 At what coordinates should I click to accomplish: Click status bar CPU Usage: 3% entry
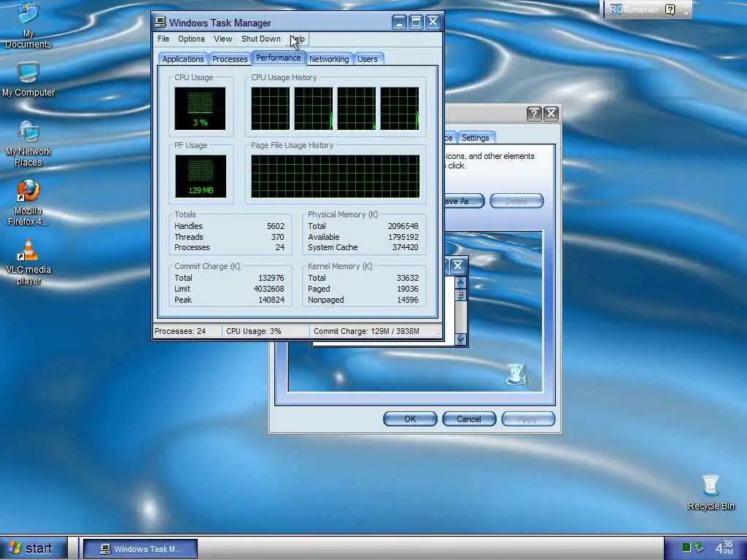click(x=266, y=331)
